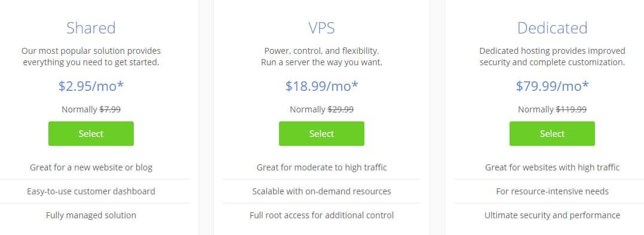Viewport: 644px width, 235px height.
Task: Click 'Ultimate security and performance' feature
Action: point(552,215)
